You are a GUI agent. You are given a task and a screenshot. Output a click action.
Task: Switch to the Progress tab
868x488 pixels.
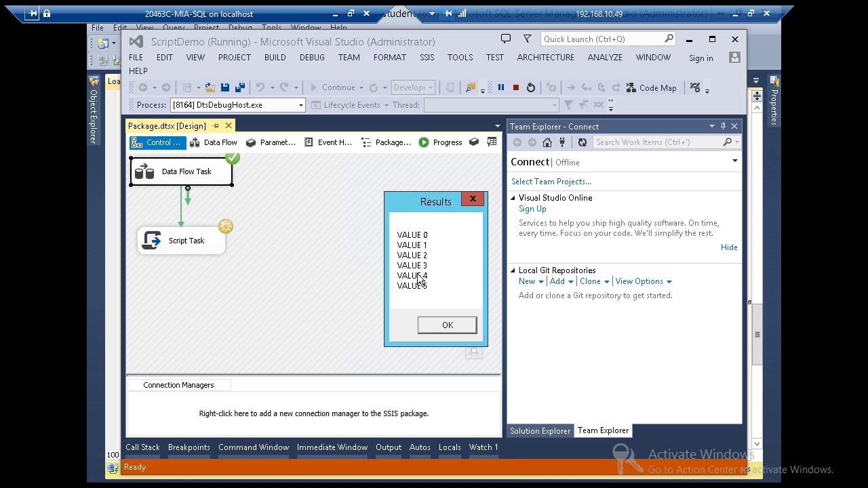point(440,142)
